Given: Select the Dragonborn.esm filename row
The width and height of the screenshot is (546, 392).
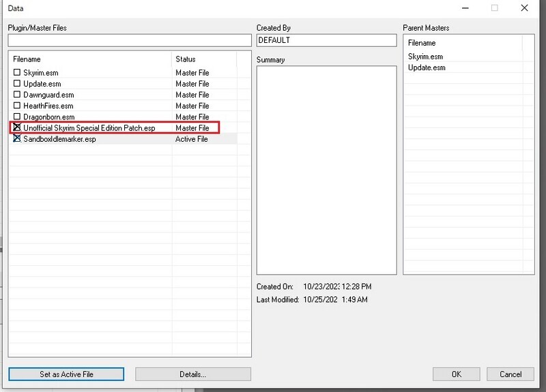Looking at the screenshot, I should (x=48, y=117).
